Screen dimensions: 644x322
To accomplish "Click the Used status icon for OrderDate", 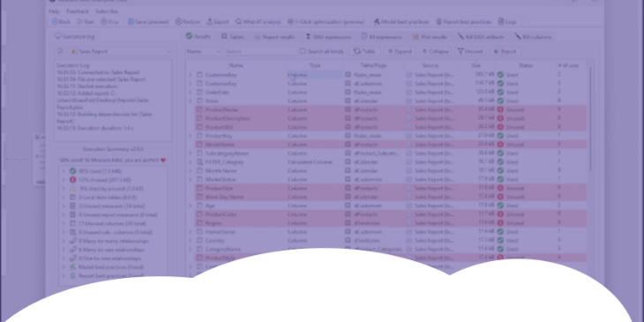I will click(500, 93).
